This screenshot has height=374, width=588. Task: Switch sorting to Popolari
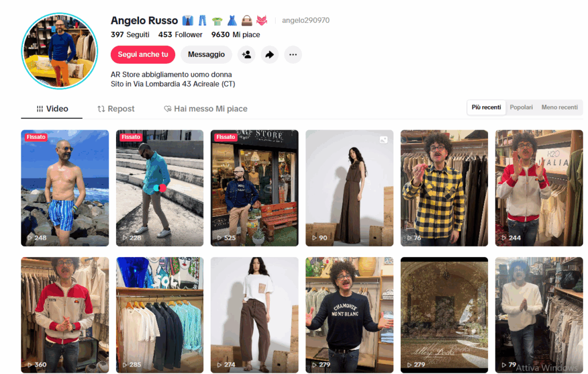(x=521, y=107)
